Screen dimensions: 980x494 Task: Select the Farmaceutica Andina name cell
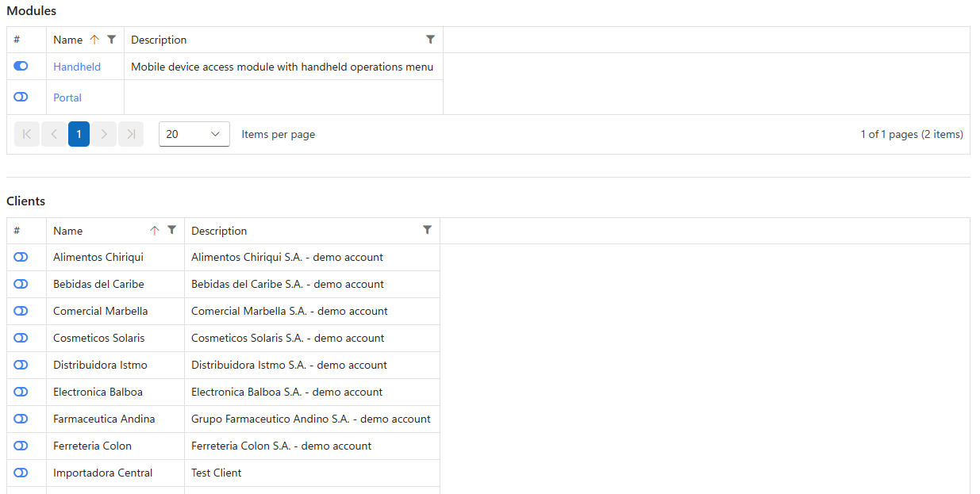(115, 419)
